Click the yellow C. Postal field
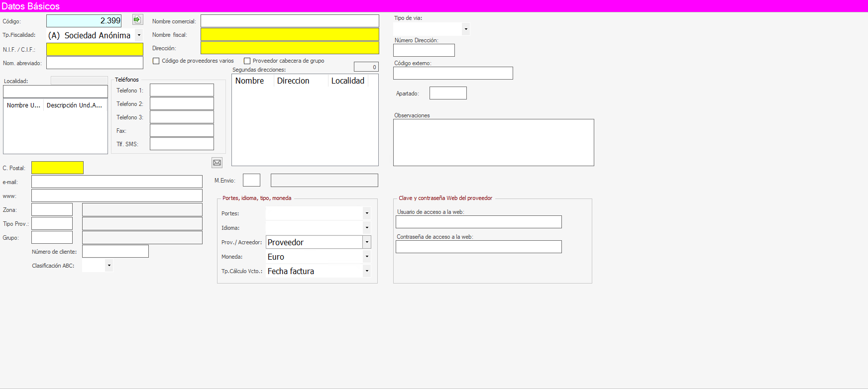 [57, 168]
